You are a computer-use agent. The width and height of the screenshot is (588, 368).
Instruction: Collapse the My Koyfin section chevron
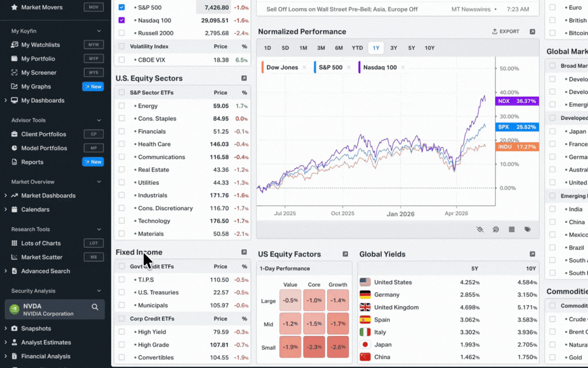[x=99, y=31]
